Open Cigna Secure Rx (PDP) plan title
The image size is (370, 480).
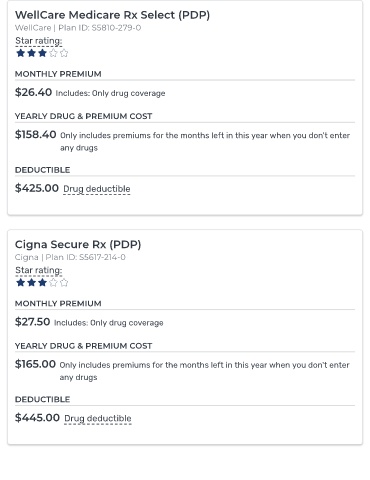(x=78, y=244)
